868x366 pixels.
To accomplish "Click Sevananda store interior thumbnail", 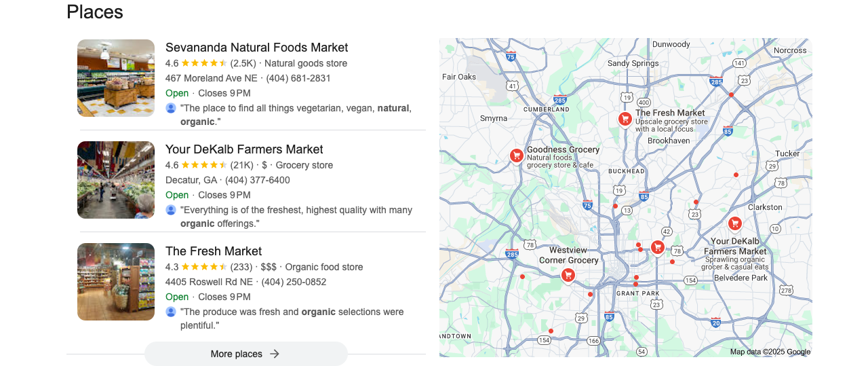I will pos(116,78).
